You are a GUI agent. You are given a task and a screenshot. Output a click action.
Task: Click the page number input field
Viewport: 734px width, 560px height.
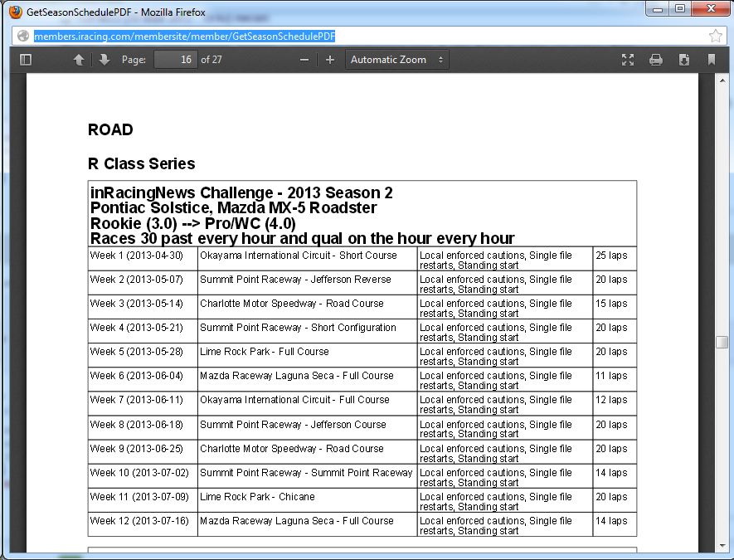(x=176, y=60)
